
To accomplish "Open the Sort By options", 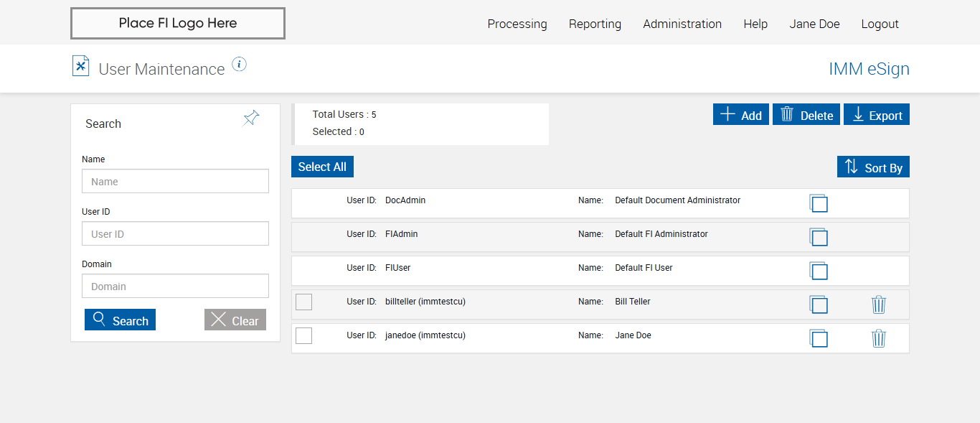I will 873,167.
